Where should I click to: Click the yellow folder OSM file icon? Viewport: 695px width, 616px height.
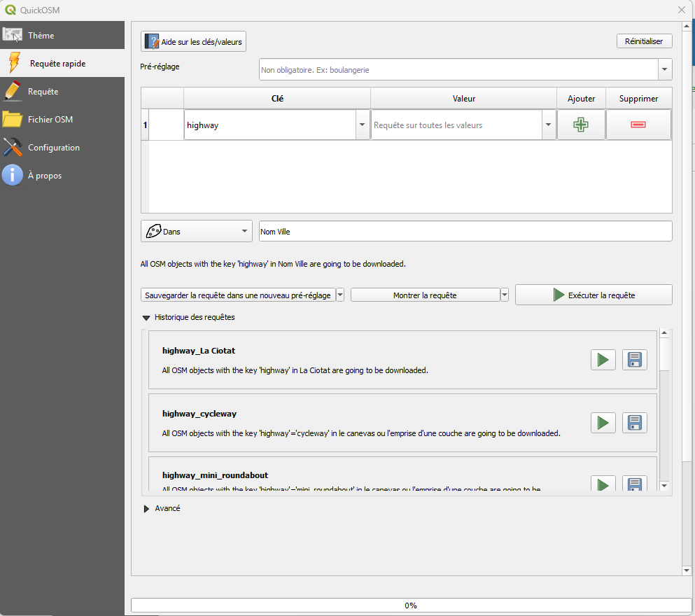(x=13, y=119)
